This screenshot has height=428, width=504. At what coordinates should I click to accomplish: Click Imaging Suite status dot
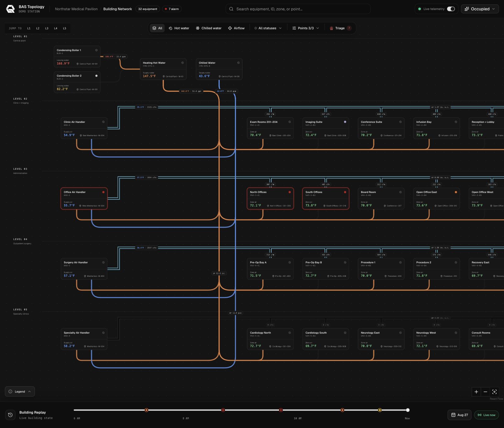[345, 122]
